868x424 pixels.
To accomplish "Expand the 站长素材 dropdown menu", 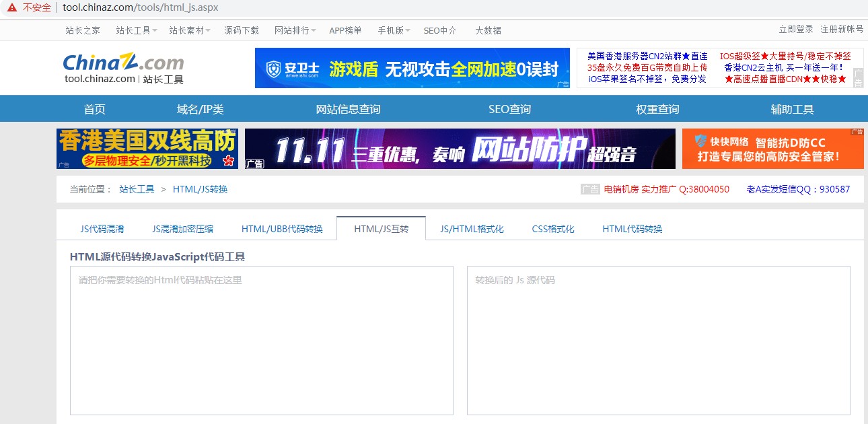I will (x=189, y=30).
